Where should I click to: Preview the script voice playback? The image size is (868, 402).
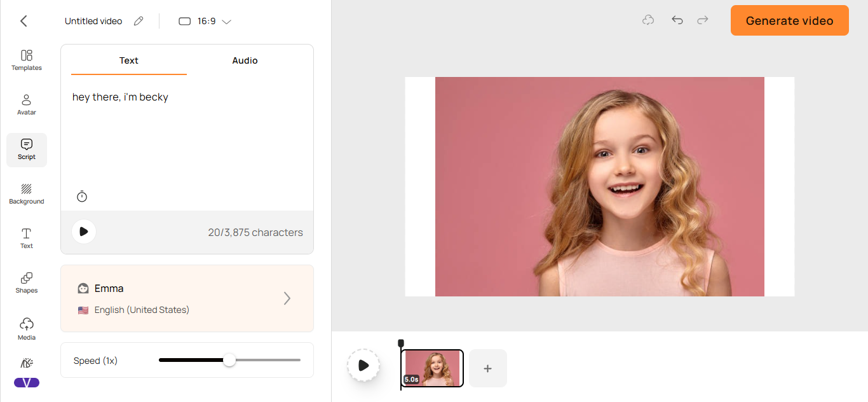pyautogui.click(x=84, y=232)
